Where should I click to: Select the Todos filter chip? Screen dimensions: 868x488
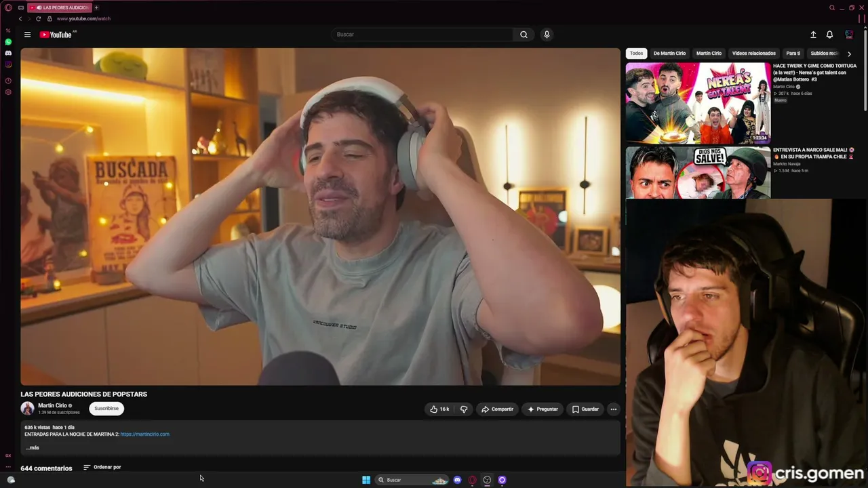point(636,53)
